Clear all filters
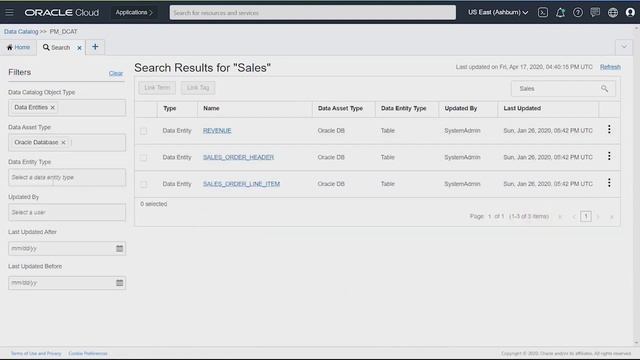The height and width of the screenshot is (360, 640). 116,73
